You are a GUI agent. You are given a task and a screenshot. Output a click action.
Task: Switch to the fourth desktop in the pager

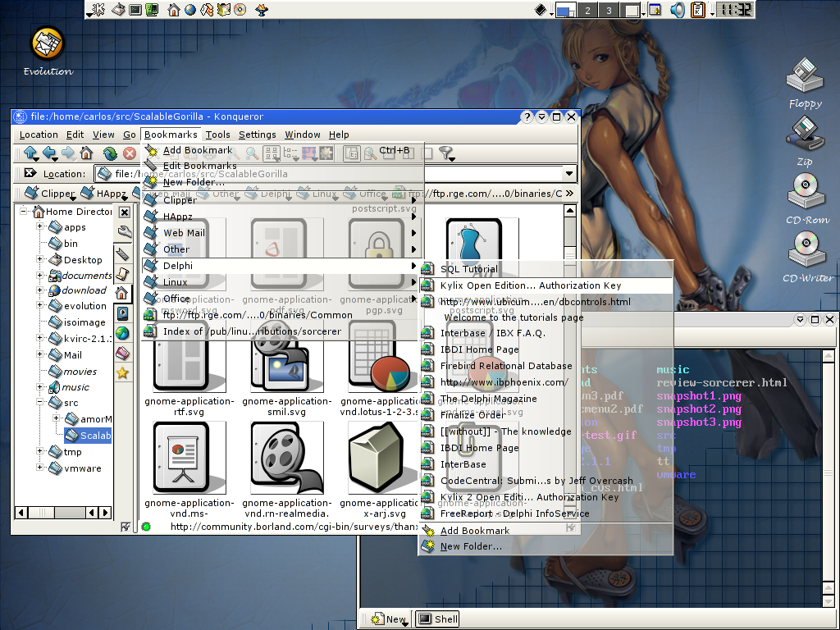[x=632, y=10]
